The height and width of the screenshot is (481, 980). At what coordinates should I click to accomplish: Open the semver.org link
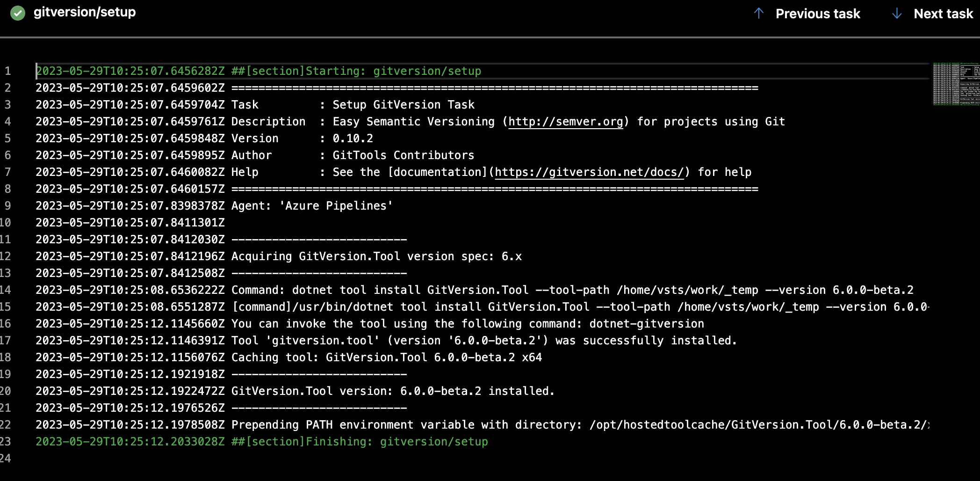pyautogui.click(x=565, y=121)
